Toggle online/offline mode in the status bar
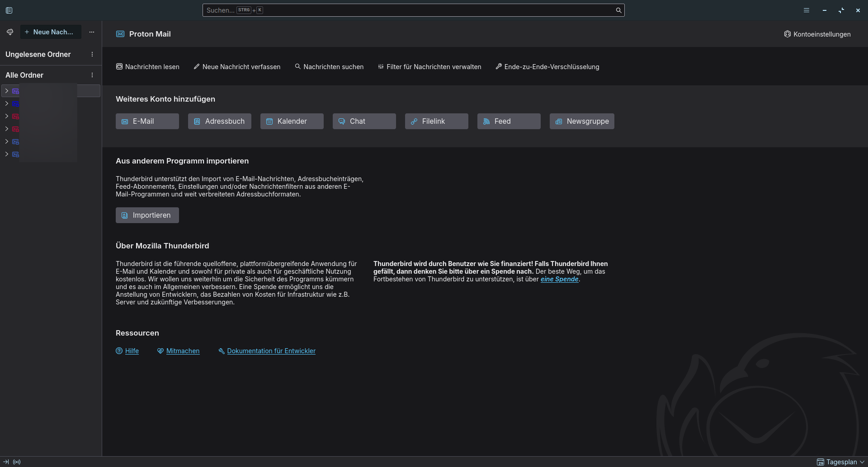The width and height of the screenshot is (868, 467). point(17,462)
